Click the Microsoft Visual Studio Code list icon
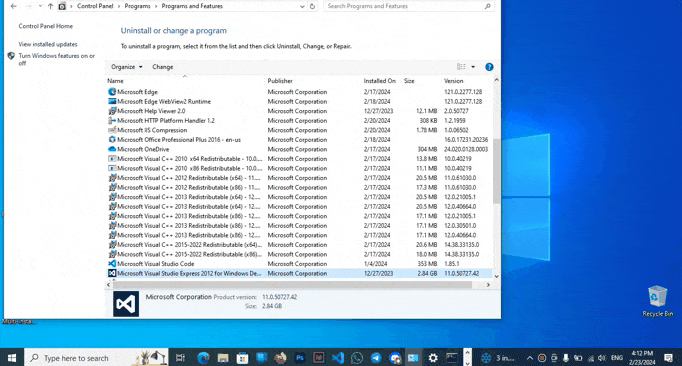This screenshot has width=682, height=366. tap(112, 264)
